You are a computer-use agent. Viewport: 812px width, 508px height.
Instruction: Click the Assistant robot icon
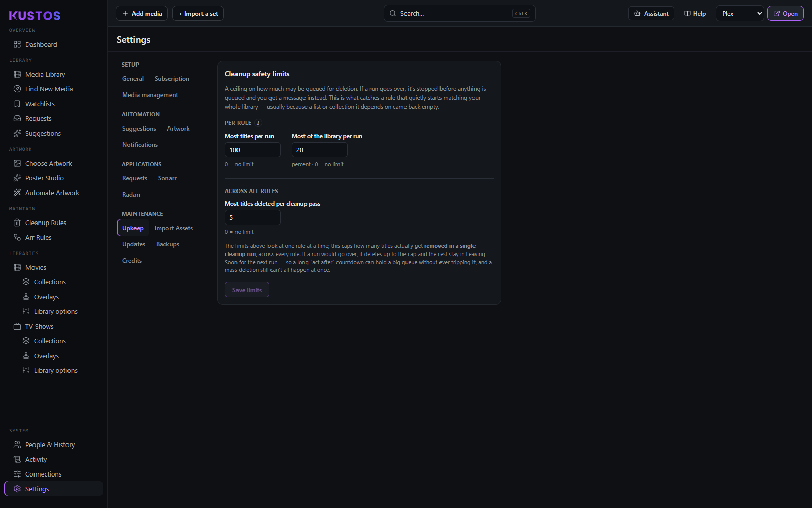pyautogui.click(x=637, y=14)
